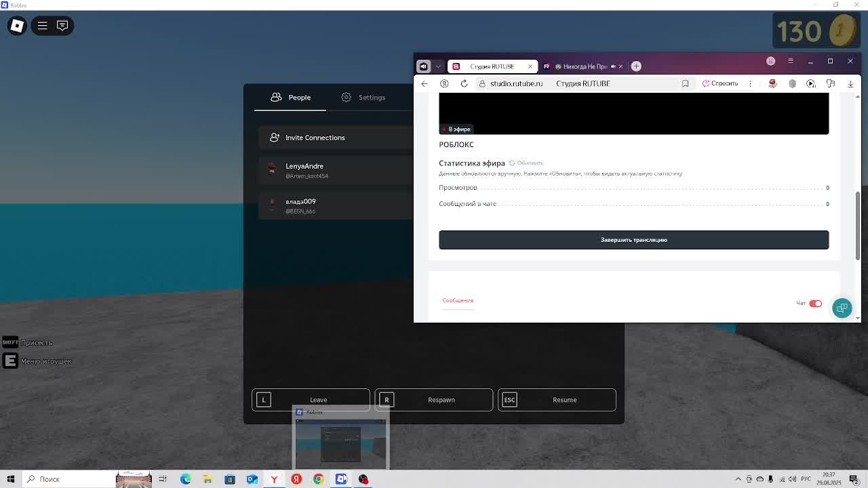Click the Спросить assistant button
Viewport: 868px width, 488px height.
pyautogui.click(x=720, y=83)
